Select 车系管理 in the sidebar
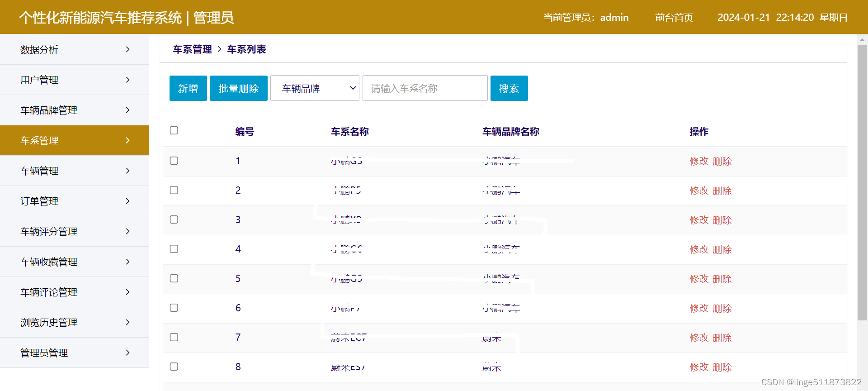The width and height of the screenshot is (868, 391). (x=74, y=140)
